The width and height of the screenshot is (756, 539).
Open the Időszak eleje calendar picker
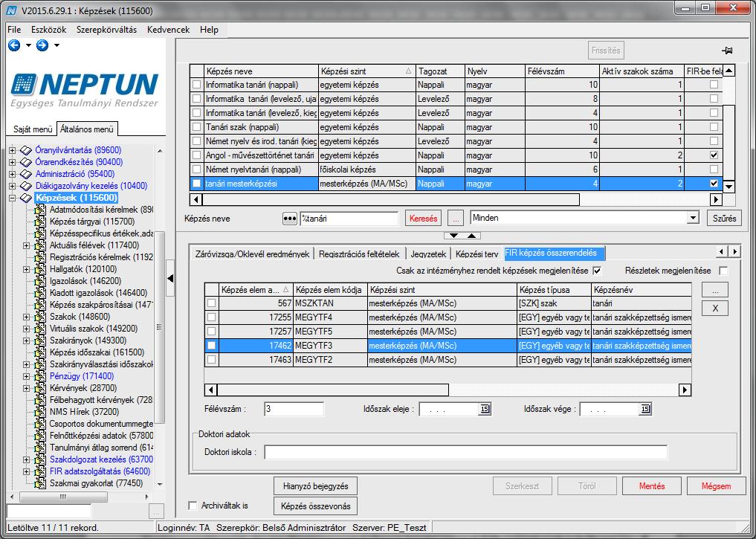(485, 410)
